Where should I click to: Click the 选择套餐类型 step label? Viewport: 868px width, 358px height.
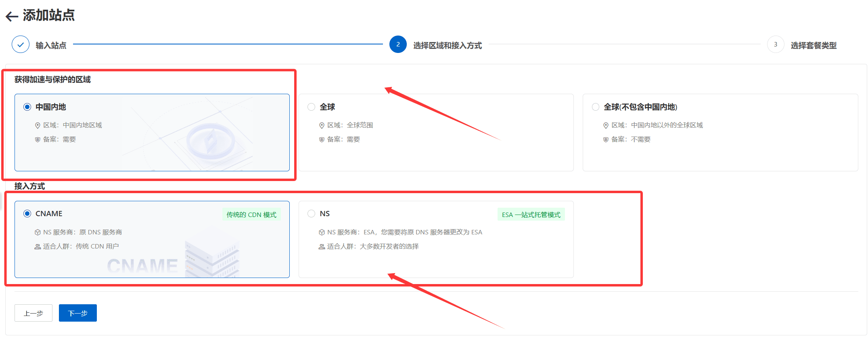click(813, 45)
